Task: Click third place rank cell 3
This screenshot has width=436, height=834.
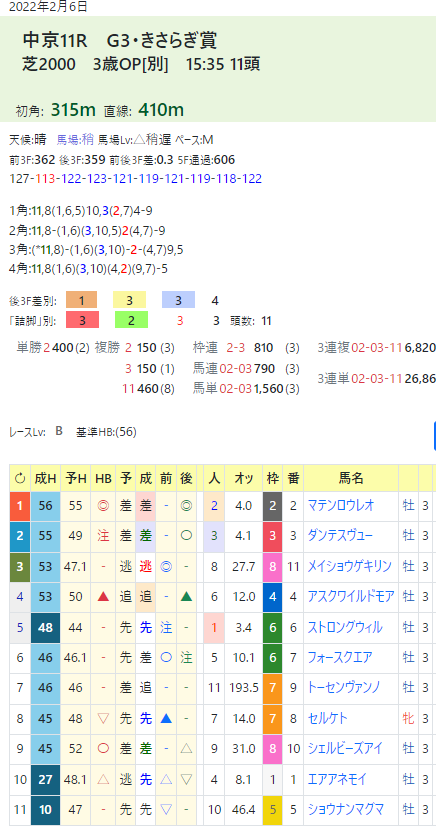Action: point(20,566)
